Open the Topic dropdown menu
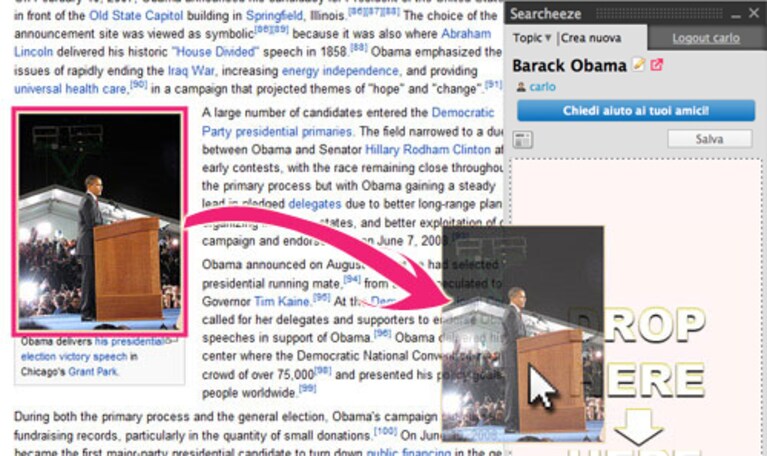 (532, 38)
